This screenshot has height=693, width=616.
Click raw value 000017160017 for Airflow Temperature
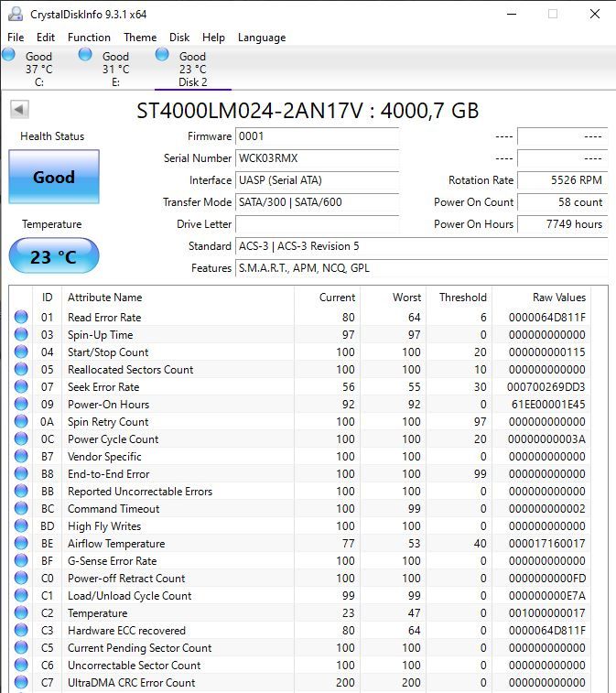547,543
